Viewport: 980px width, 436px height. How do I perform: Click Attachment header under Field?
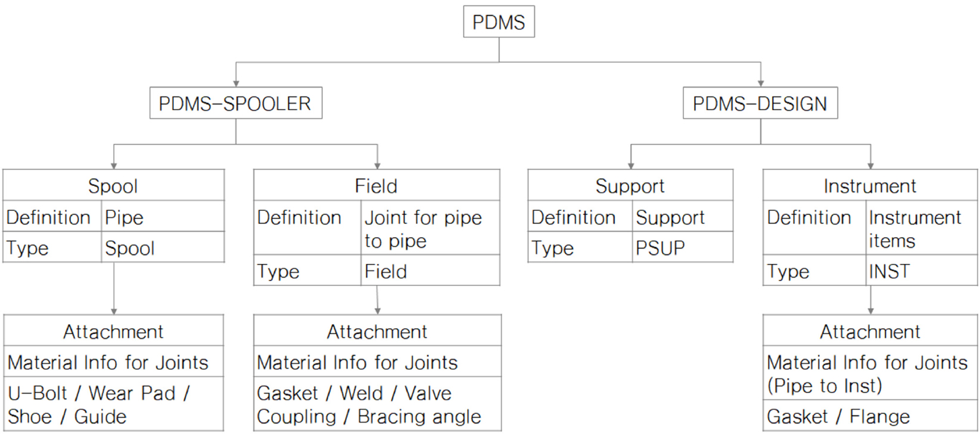pos(377,331)
